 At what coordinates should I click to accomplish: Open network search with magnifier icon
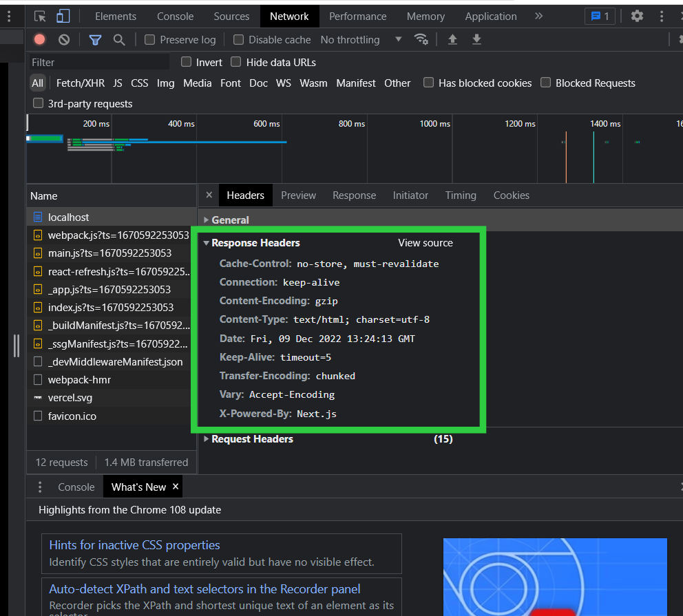point(119,40)
